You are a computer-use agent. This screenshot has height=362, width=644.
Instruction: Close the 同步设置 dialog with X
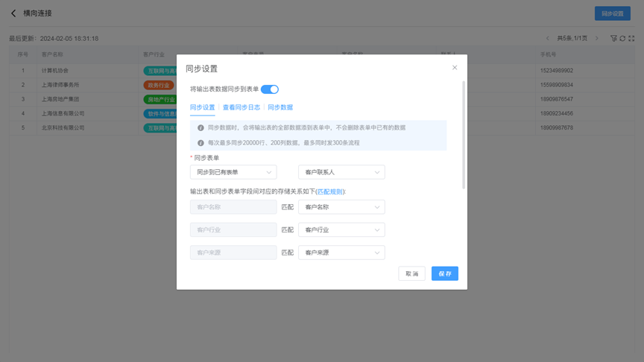(x=455, y=68)
